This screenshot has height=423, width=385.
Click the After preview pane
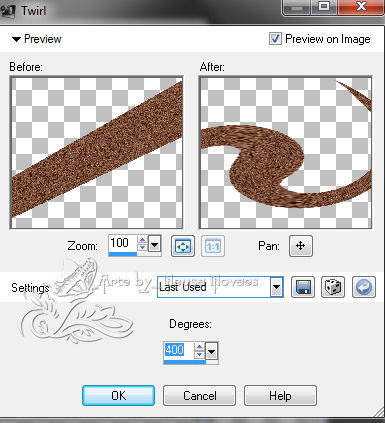[x=286, y=153]
